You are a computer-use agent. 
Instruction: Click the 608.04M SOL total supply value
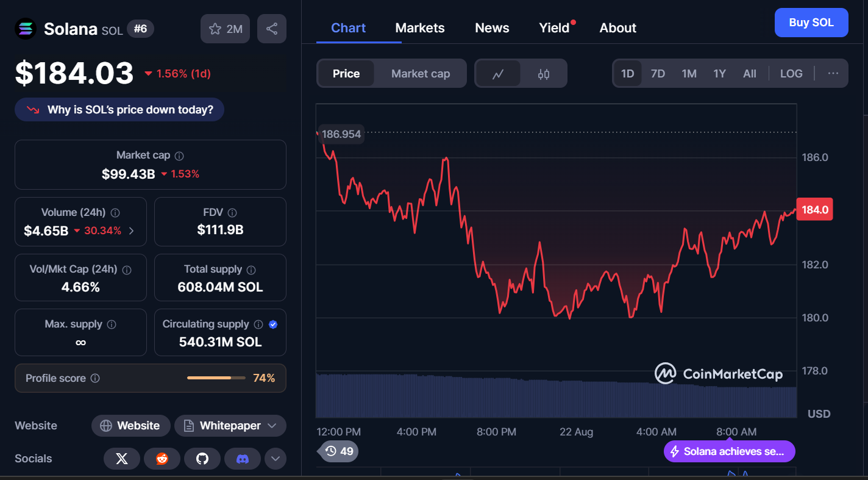pyautogui.click(x=220, y=287)
